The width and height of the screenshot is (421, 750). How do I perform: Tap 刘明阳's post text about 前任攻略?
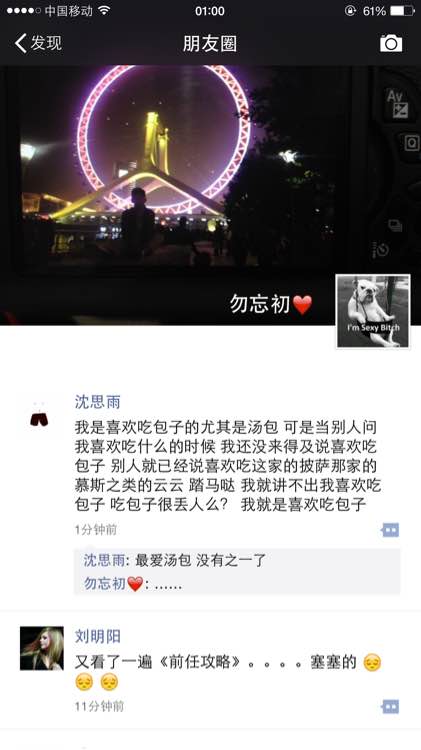coord(228,672)
